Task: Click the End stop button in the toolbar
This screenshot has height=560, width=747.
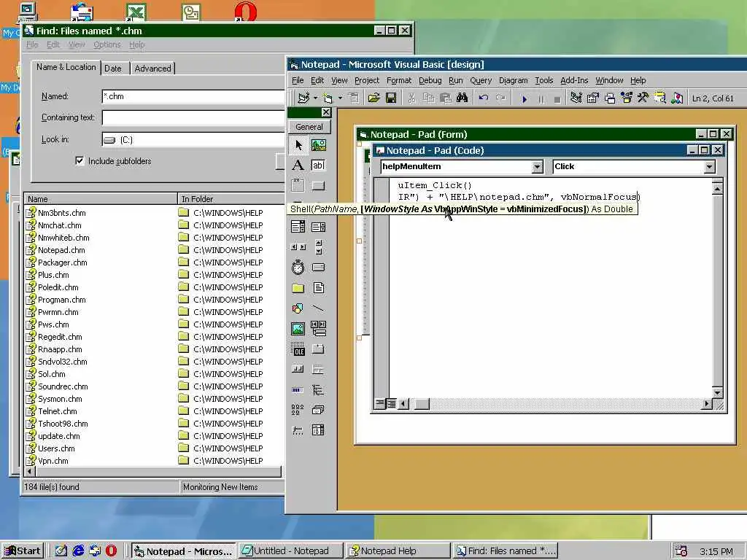Action: (x=557, y=98)
